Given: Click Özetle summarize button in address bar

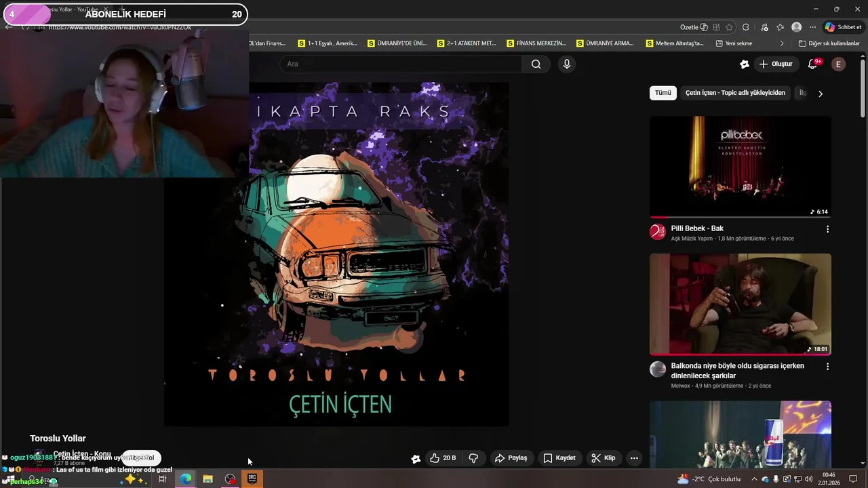Looking at the screenshot, I should (x=694, y=27).
